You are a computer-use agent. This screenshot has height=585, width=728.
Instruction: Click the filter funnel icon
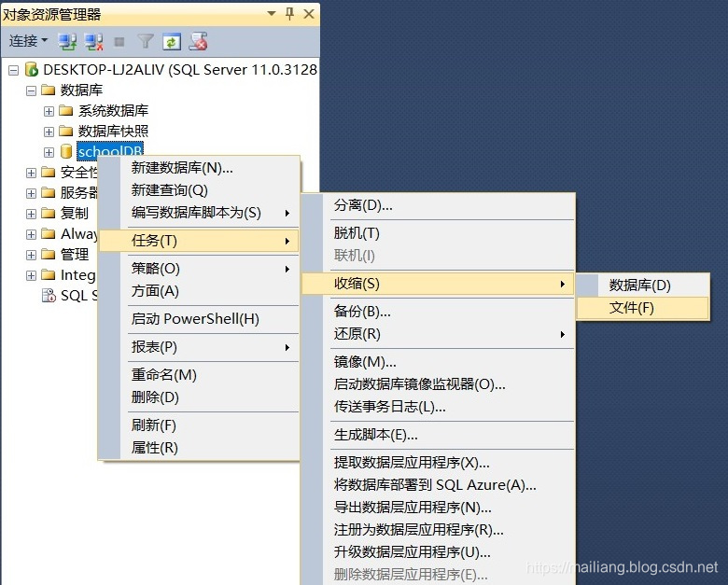146,42
